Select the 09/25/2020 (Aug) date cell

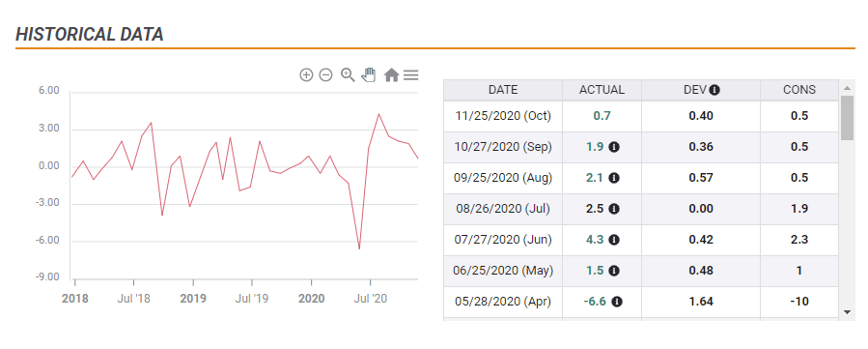tap(503, 179)
